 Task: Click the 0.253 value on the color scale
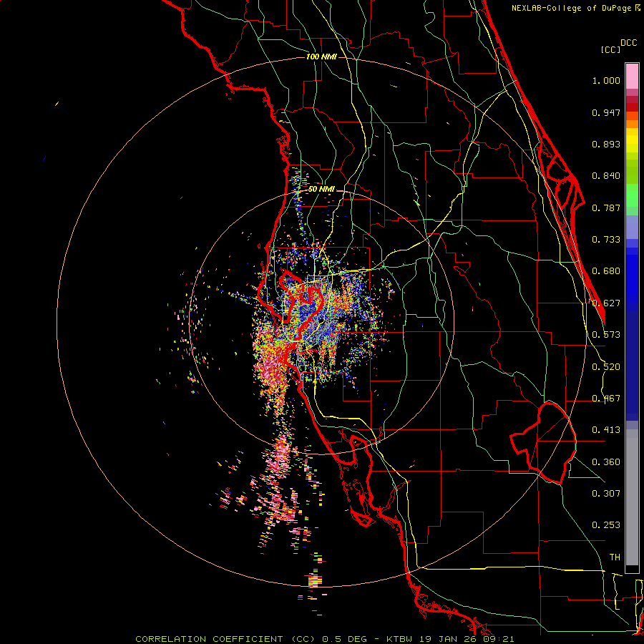click(606, 525)
